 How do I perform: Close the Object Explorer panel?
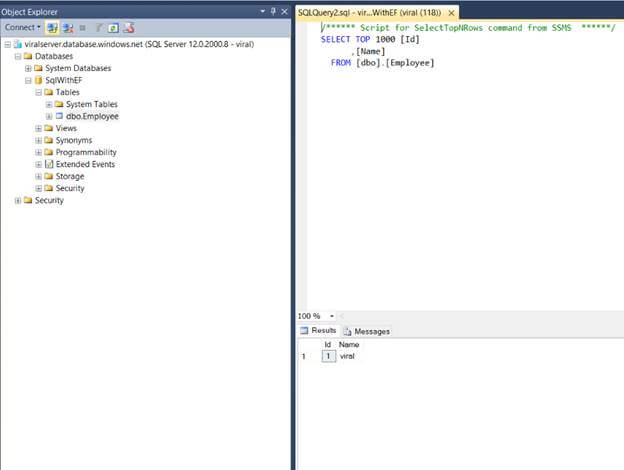[284, 12]
